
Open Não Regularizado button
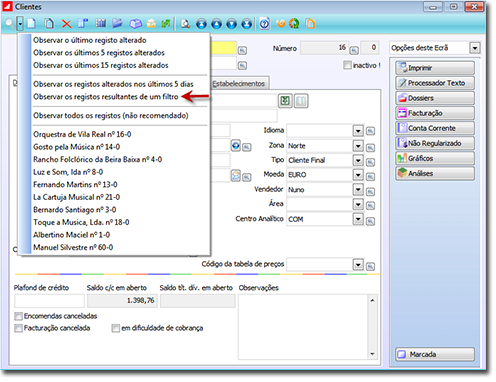coord(435,143)
